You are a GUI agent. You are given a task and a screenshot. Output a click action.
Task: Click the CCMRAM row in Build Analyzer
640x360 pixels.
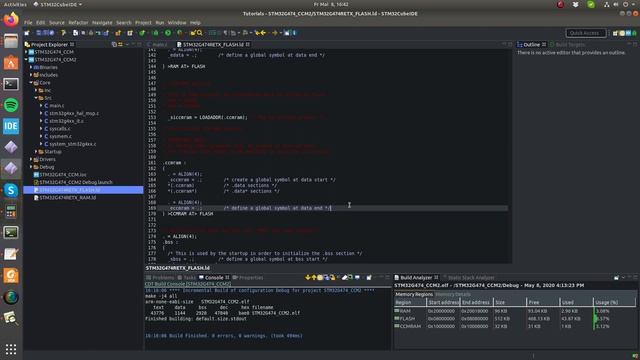pyautogui.click(x=515, y=326)
